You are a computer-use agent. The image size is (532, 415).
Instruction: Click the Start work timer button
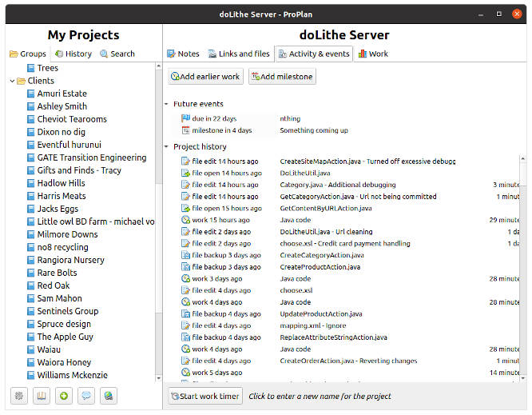point(205,396)
